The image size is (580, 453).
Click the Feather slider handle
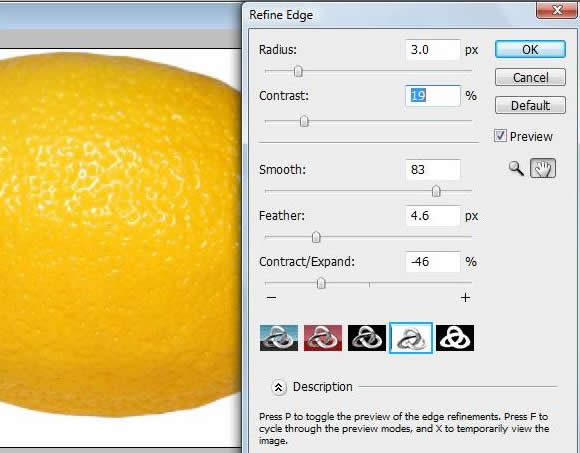point(316,237)
